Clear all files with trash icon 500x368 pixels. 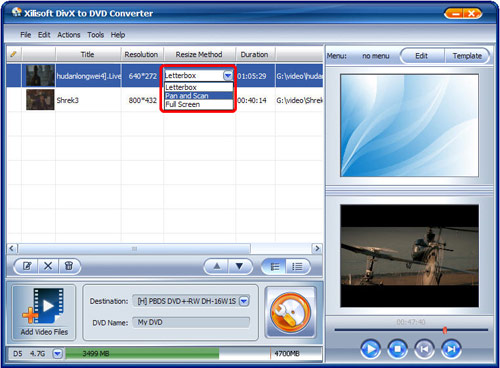pyautogui.click(x=69, y=266)
